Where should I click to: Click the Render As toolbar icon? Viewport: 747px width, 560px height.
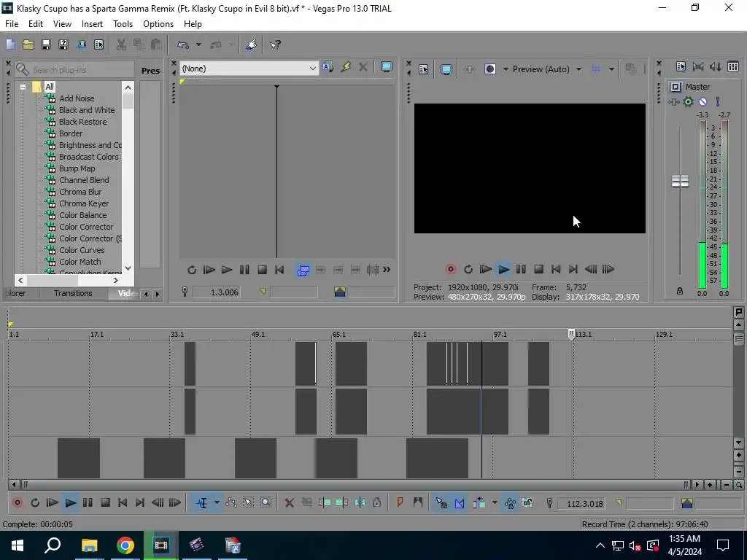[81, 44]
